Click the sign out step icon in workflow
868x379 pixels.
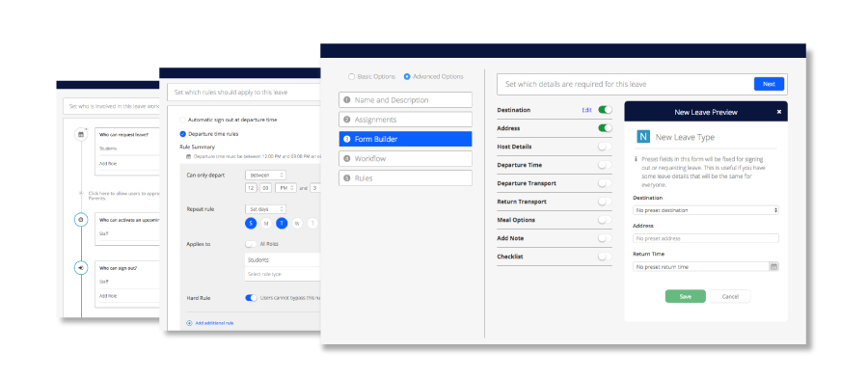[x=81, y=268]
